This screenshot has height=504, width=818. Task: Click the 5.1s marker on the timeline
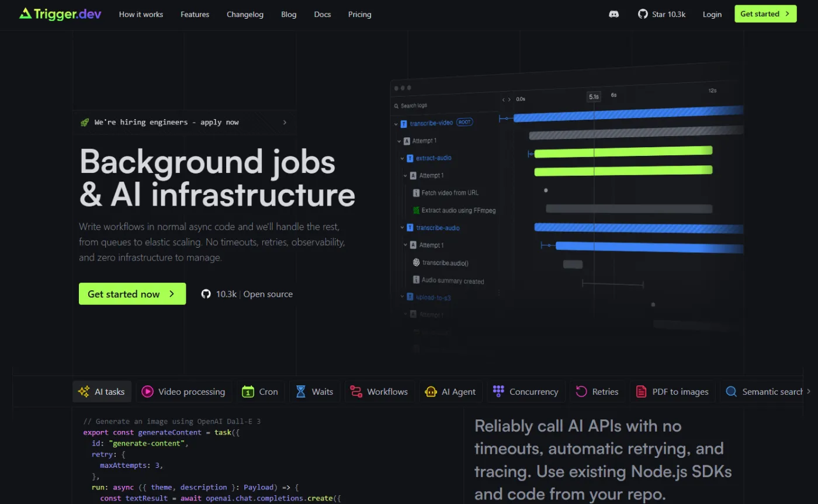click(x=594, y=96)
